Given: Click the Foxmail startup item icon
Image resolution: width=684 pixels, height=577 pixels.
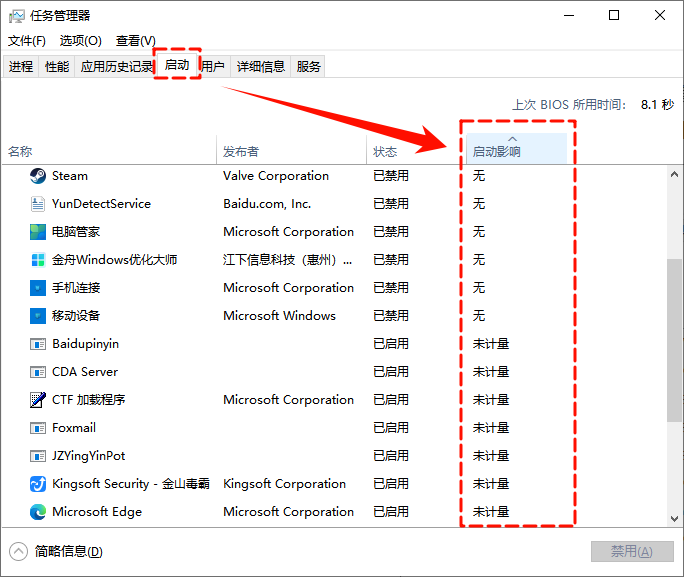Looking at the screenshot, I should 36,428.
